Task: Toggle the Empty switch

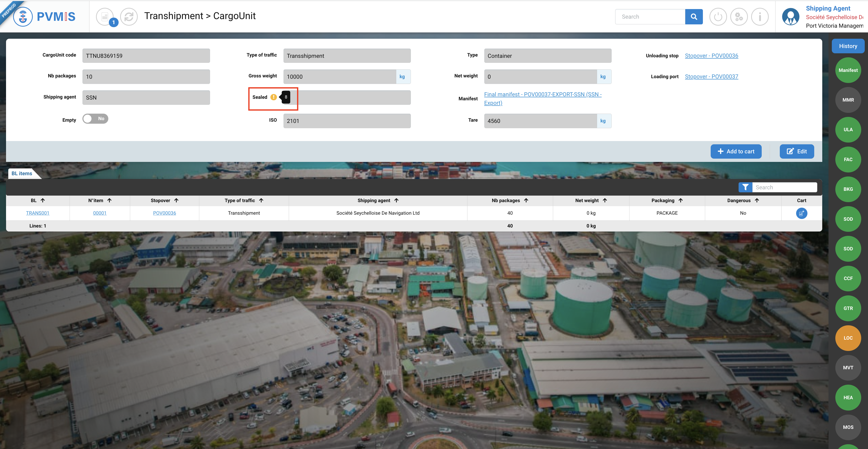Action: (x=95, y=119)
